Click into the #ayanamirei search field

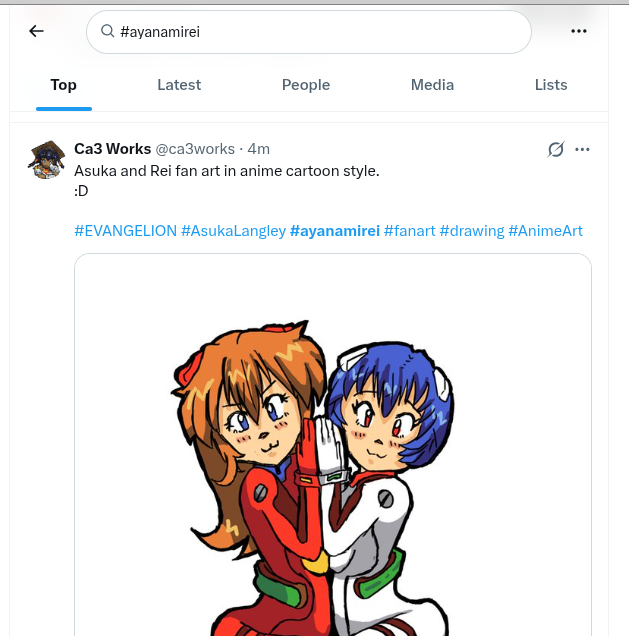pyautogui.click(x=309, y=32)
